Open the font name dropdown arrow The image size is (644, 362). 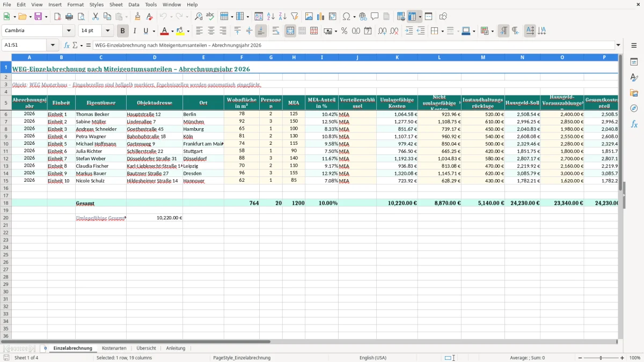click(x=69, y=31)
